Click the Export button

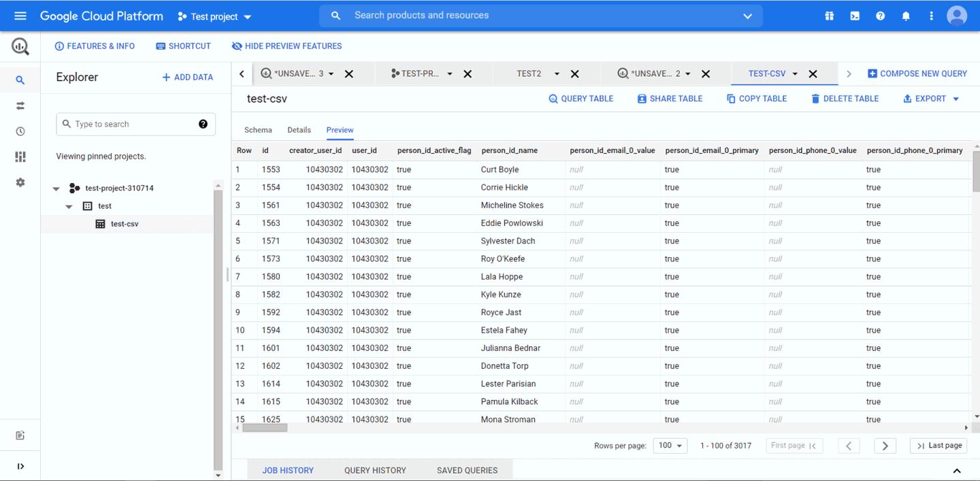(x=930, y=98)
